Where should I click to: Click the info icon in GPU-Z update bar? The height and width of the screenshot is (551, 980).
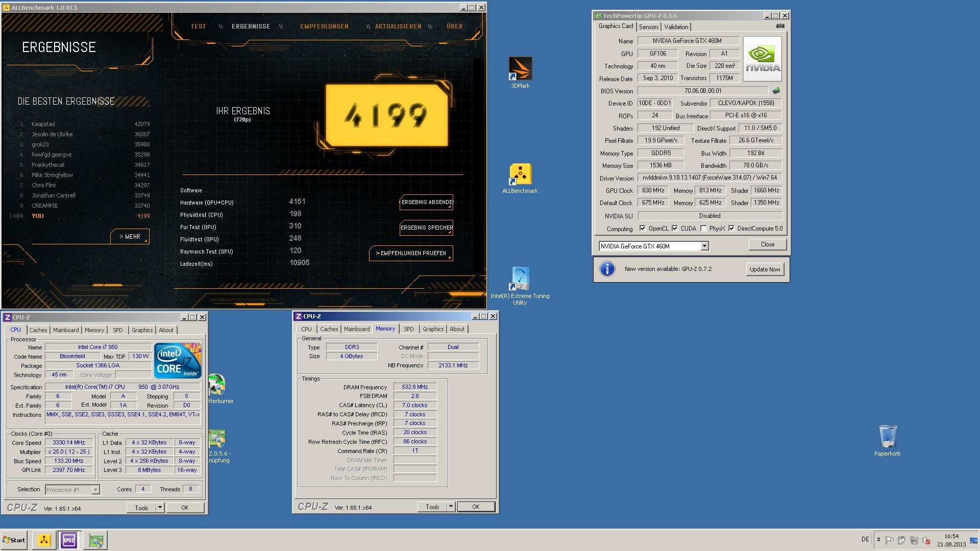point(607,269)
